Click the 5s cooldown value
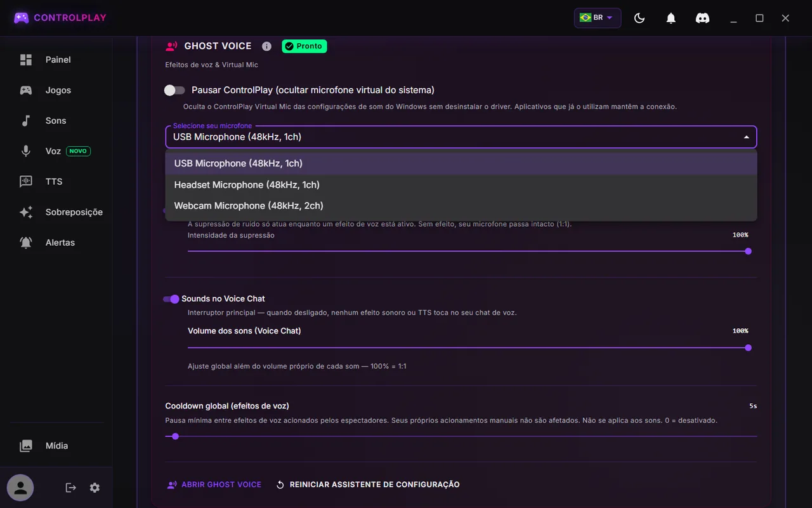Viewport: 812px width, 508px height. click(x=753, y=406)
